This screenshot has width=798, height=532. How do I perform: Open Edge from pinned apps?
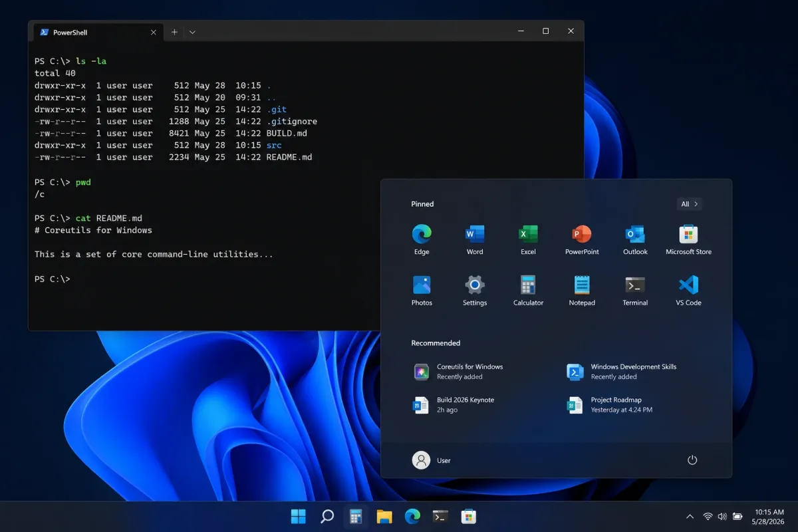click(422, 240)
